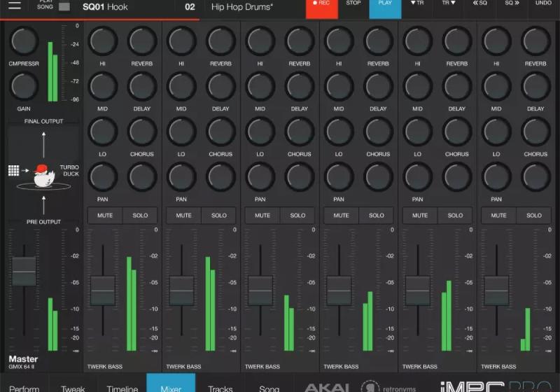560x392 pixels.
Task: Click the HI EQ knob on the second channel
Action: (181, 41)
